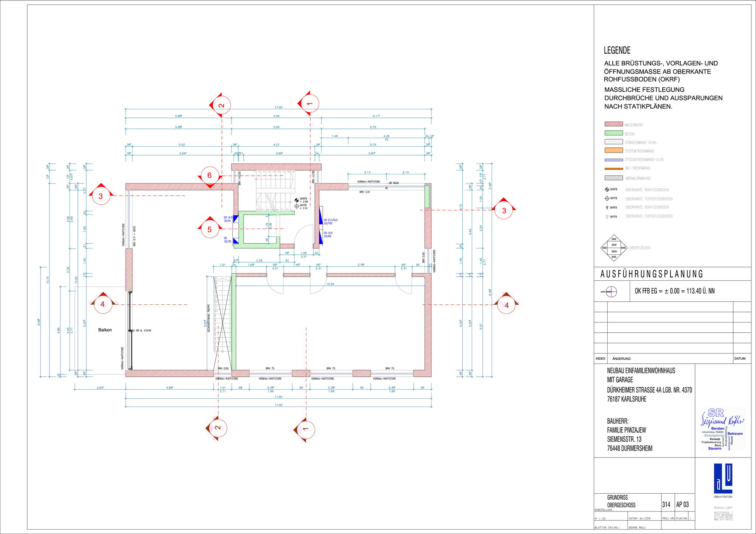Click the north arrow symbol in title block

611,291
